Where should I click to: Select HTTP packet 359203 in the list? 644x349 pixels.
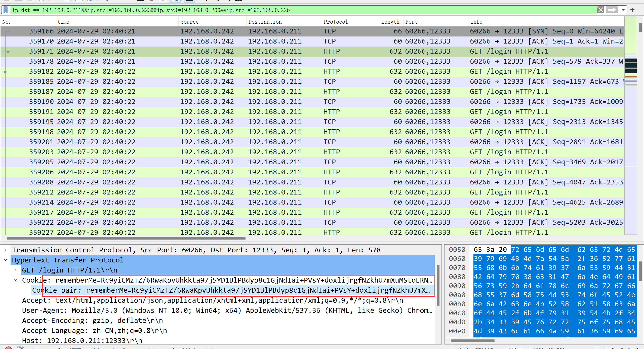click(312, 152)
